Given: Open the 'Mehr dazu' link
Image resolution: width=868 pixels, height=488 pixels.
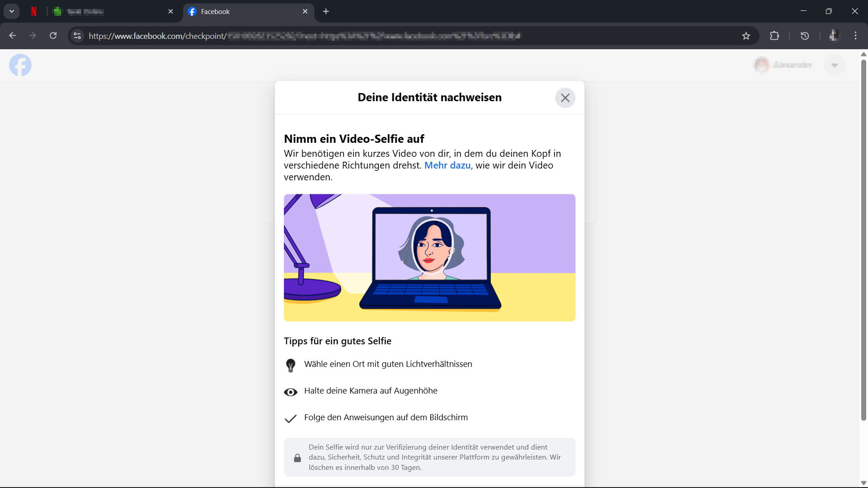Looking at the screenshot, I should click(x=447, y=165).
